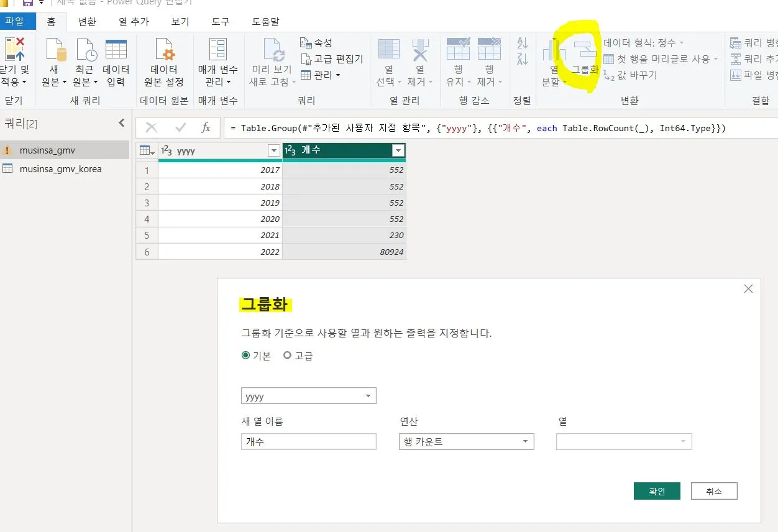This screenshot has height=532, width=778.
Task: Click the Remove Rows (행 제거) icon
Action: pos(489,48)
